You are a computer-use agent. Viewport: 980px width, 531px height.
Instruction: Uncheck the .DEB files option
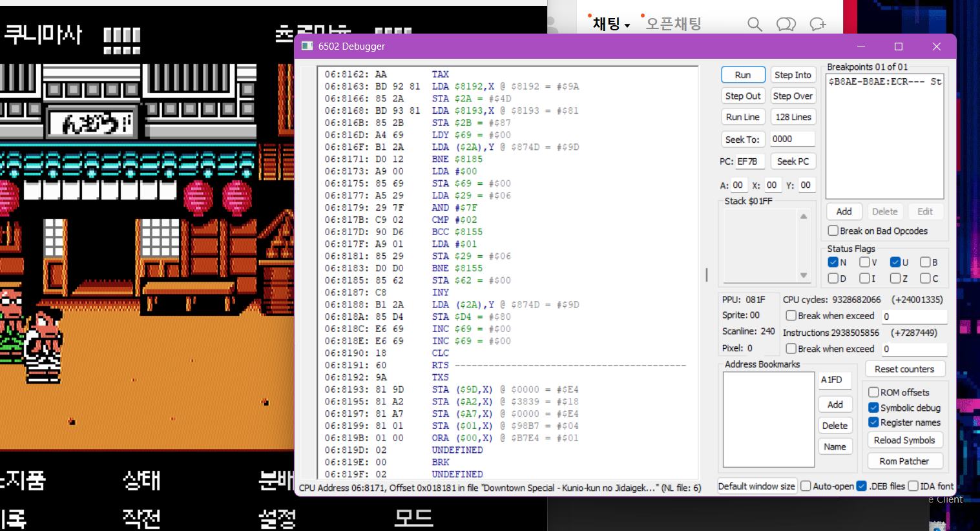coord(861,486)
